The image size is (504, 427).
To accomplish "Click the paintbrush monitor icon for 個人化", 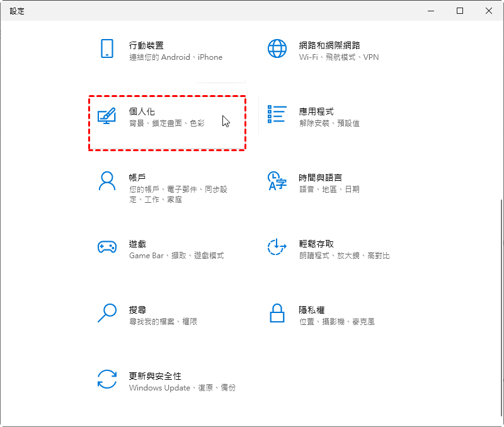I will click(106, 115).
